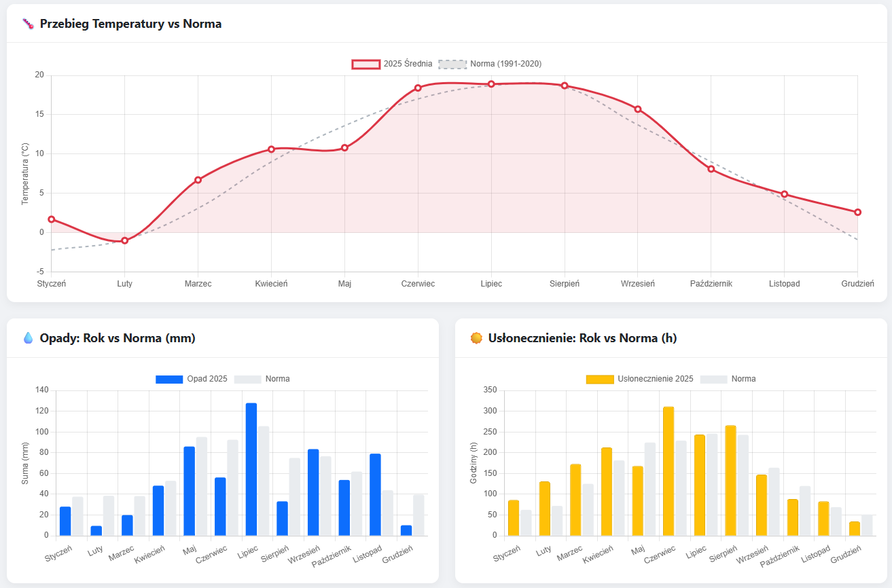
Task: Click the grey Norma bar for Maj sunshine
Action: click(650, 489)
